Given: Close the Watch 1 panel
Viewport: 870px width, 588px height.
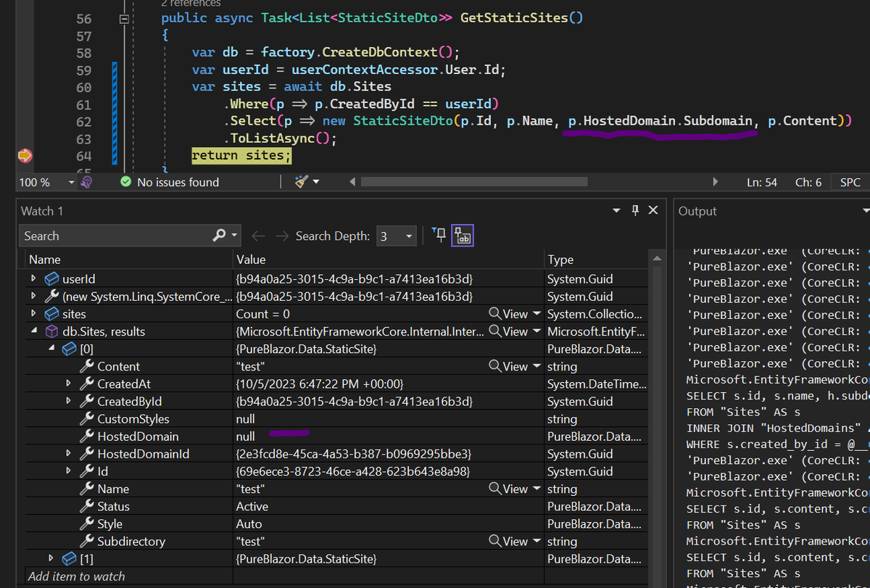Looking at the screenshot, I should [652, 211].
